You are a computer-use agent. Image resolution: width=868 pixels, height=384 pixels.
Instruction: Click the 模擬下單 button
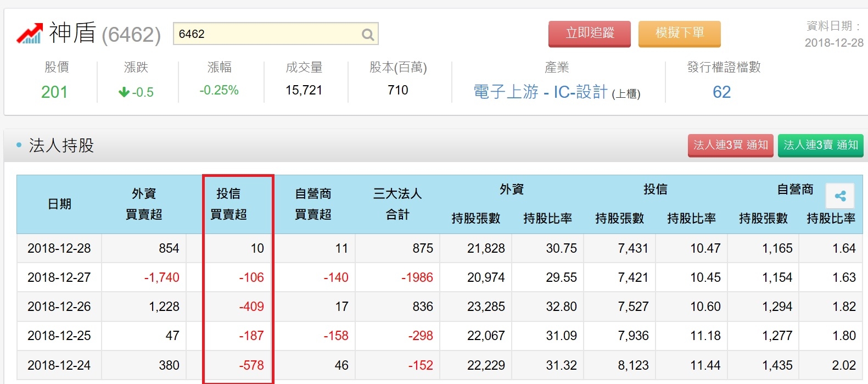pyautogui.click(x=680, y=34)
